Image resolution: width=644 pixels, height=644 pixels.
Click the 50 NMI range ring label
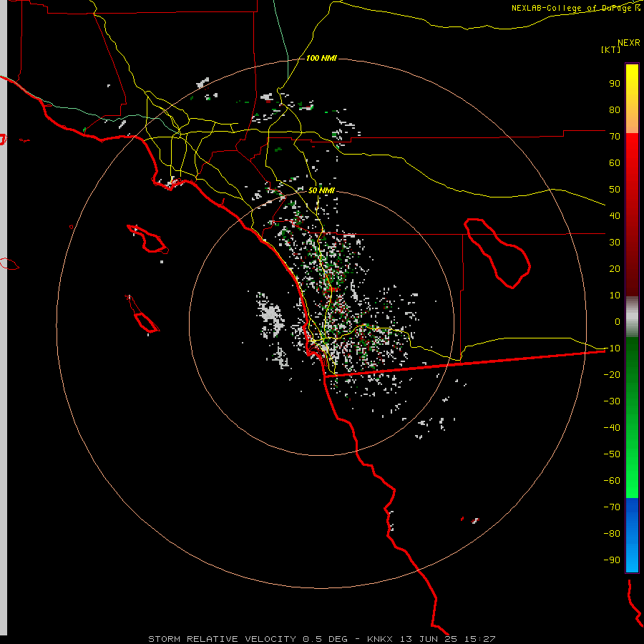pos(321,190)
